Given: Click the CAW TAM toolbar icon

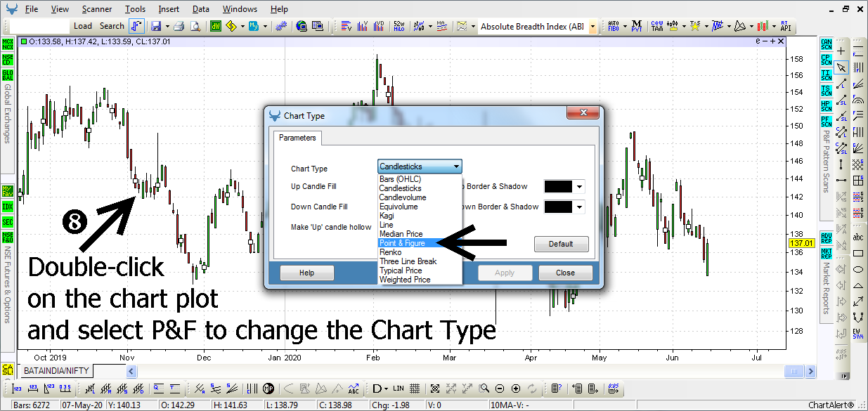Looking at the screenshot, I should [657, 27].
